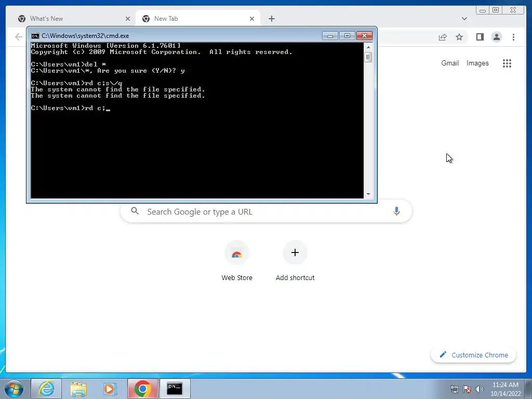The image size is (532, 399).
Task: Open Chrome tab search chevron
Action: [x=464, y=19]
